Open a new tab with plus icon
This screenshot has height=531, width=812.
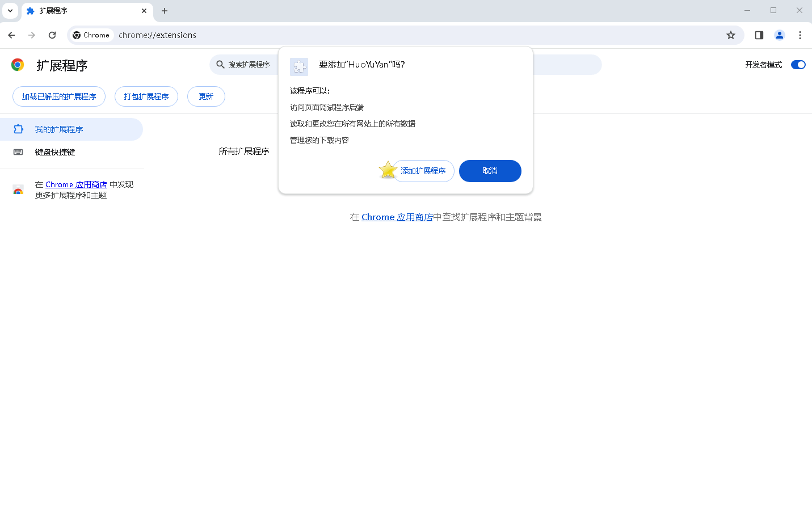(x=165, y=11)
